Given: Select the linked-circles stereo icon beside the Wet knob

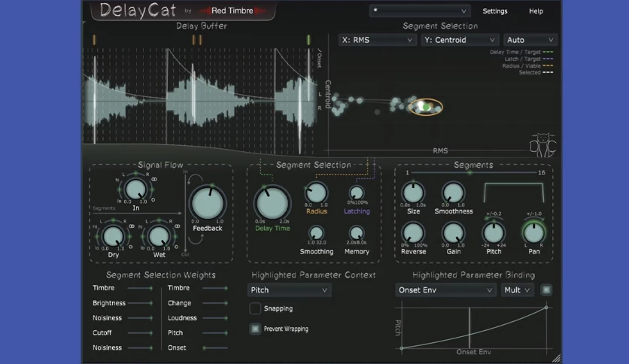Looking at the screenshot, I should (x=177, y=226).
